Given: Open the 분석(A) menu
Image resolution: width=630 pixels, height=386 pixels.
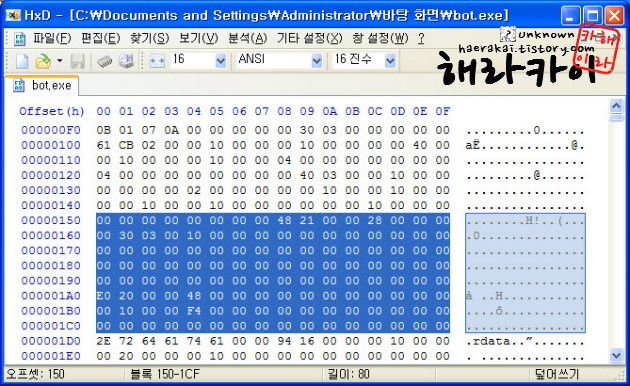Looking at the screenshot, I should [248, 38].
